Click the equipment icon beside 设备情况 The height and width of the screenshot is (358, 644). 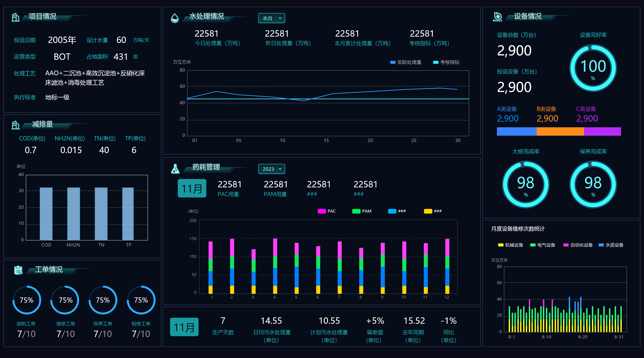tap(497, 17)
